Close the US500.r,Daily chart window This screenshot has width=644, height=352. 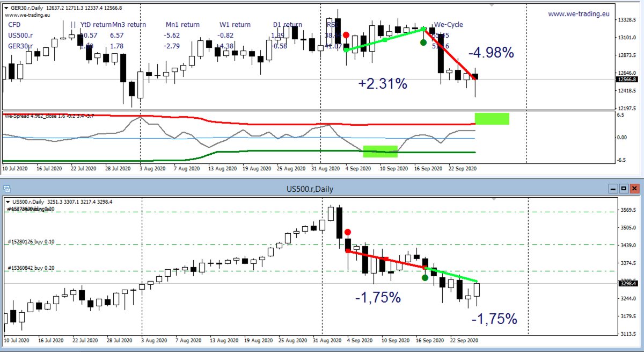(x=635, y=189)
